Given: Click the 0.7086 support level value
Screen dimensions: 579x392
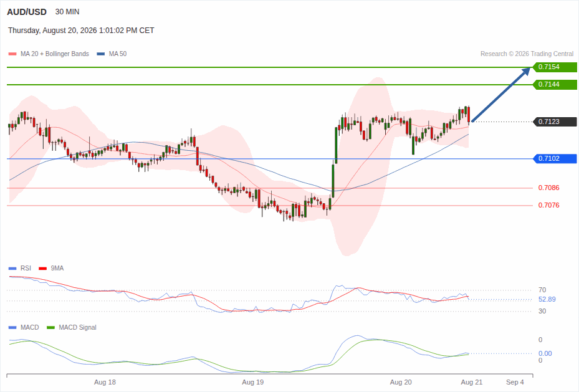Looking at the screenshot, I should pyautogui.click(x=548, y=188).
